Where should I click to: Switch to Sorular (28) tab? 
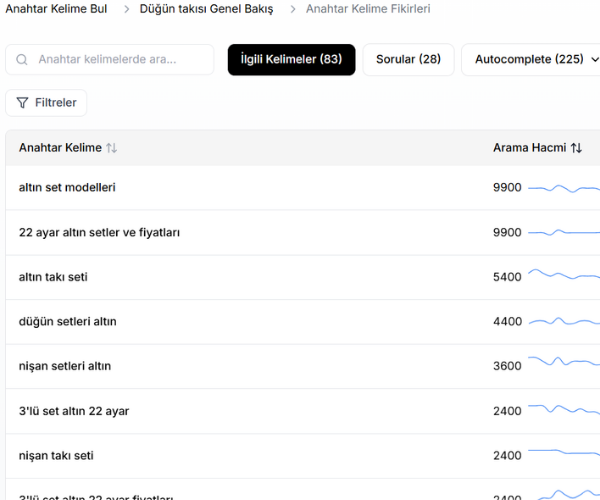(408, 60)
